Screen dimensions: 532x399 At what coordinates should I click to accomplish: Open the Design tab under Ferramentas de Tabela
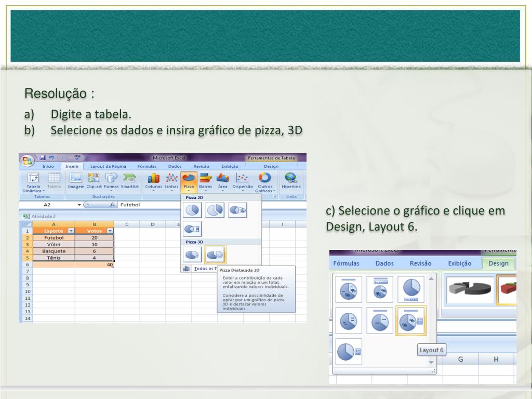pos(271,167)
